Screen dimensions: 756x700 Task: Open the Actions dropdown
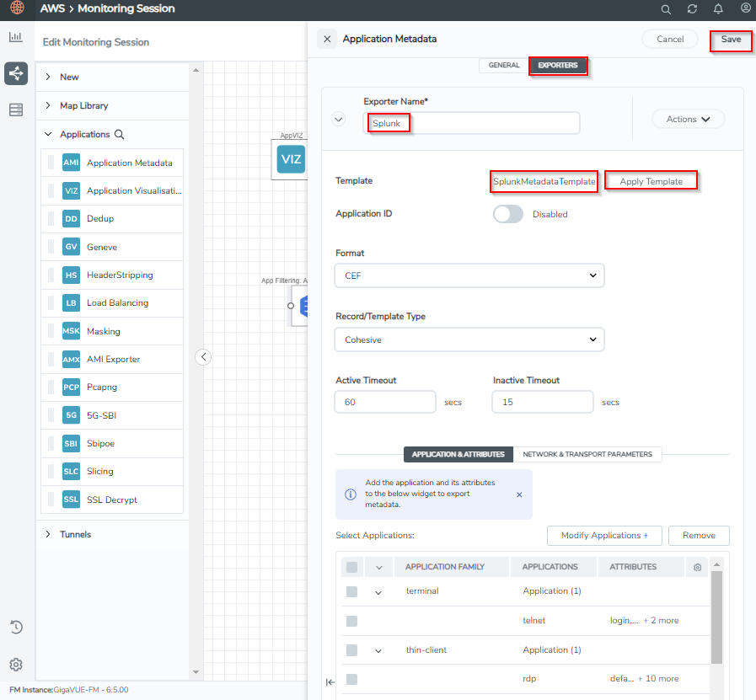click(x=688, y=119)
